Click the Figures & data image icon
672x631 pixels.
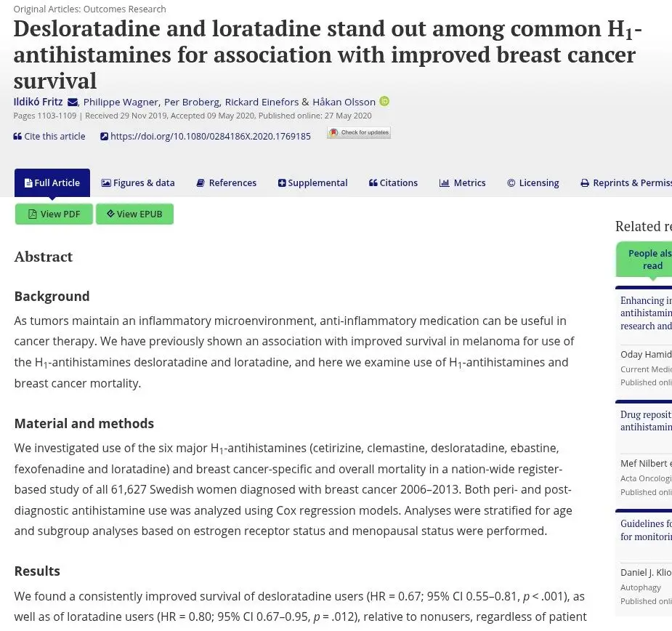click(106, 183)
